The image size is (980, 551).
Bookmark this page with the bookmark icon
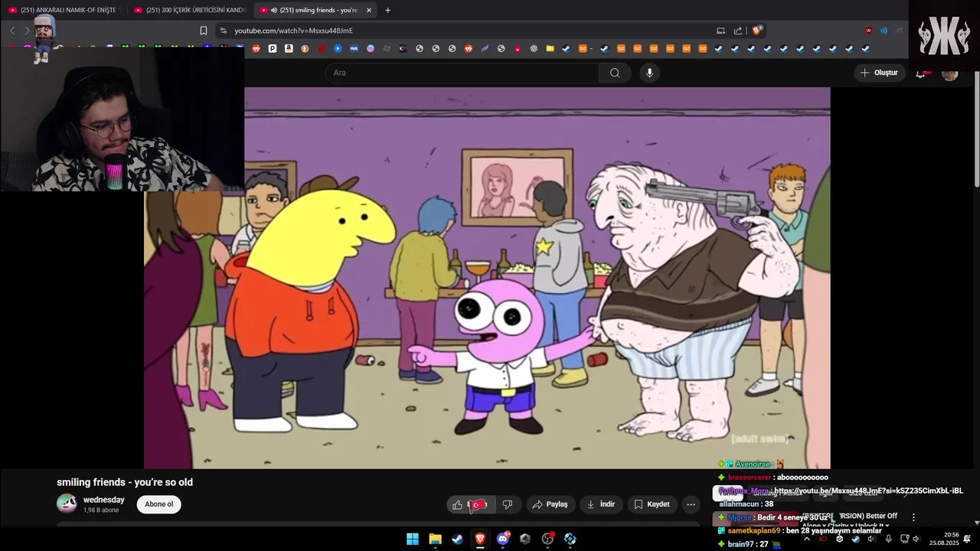[204, 31]
